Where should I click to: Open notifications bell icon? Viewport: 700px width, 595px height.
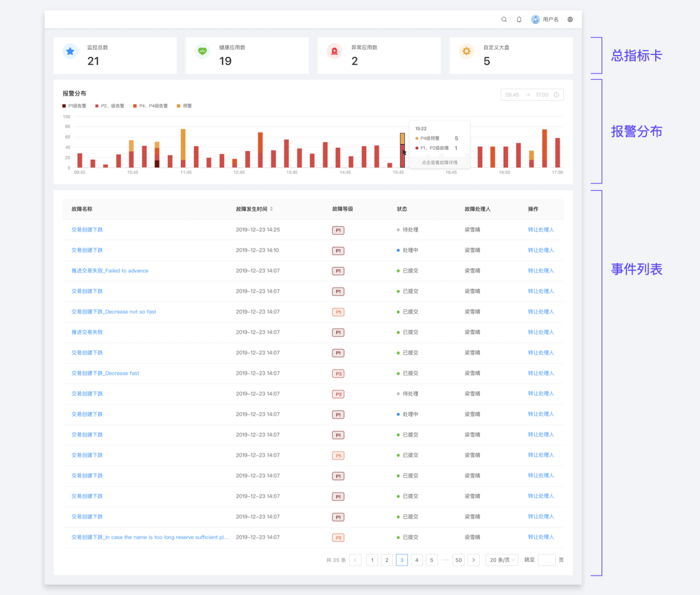tap(518, 19)
